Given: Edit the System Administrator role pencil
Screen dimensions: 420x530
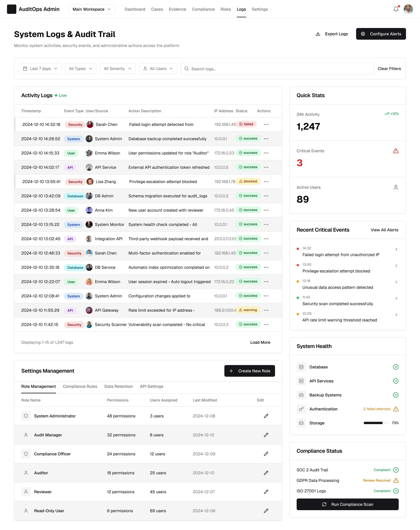Looking at the screenshot, I should tap(266, 416).
